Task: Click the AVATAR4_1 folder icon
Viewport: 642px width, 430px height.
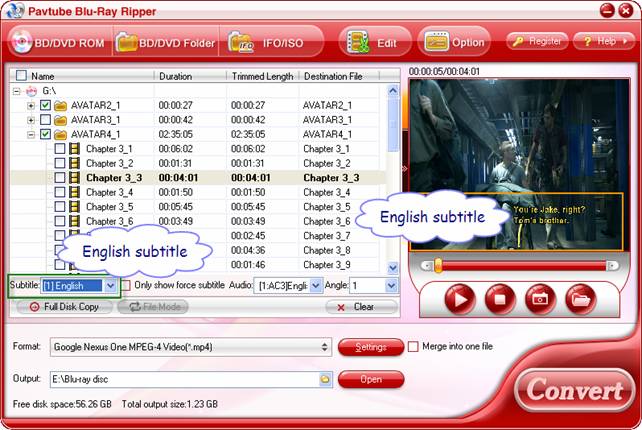Action: (x=61, y=134)
